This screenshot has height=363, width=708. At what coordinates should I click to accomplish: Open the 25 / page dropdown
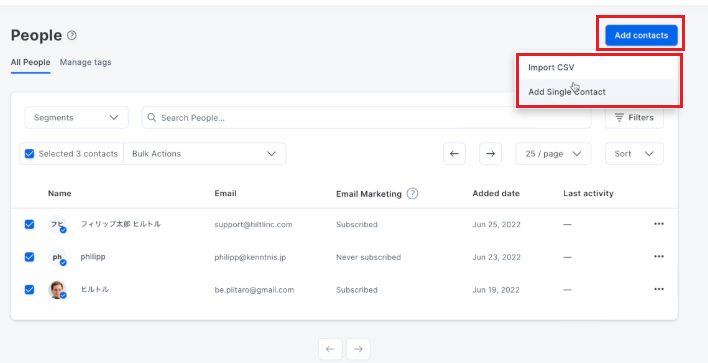point(553,154)
